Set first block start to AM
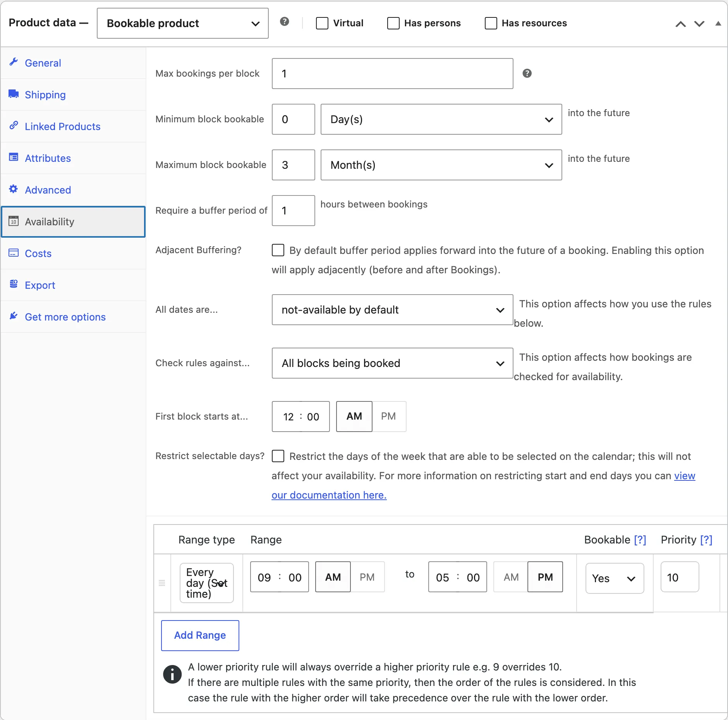The width and height of the screenshot is (728, 720). [x=354, y=417]
